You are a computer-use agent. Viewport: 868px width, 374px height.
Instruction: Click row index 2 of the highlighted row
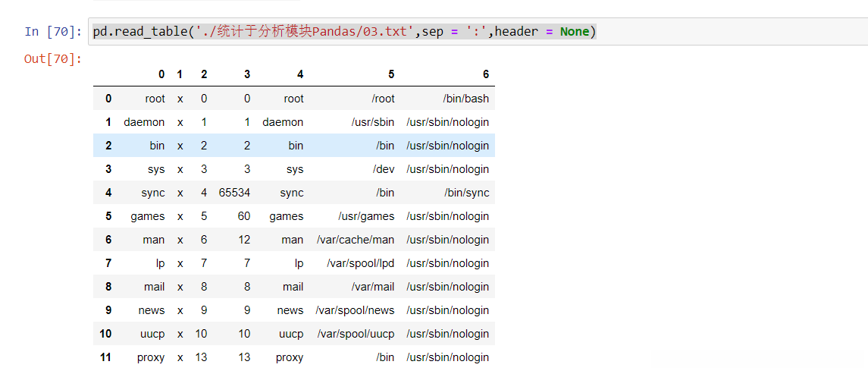tap(108, 146)
